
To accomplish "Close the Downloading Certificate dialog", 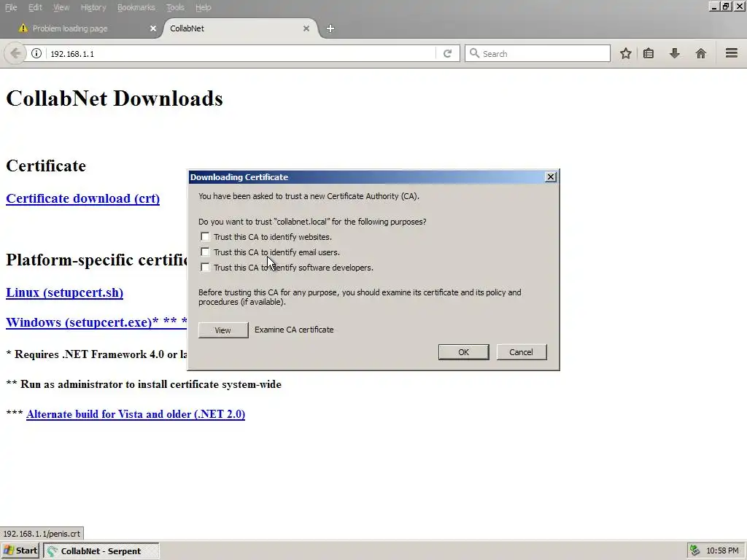I will 551,177.
